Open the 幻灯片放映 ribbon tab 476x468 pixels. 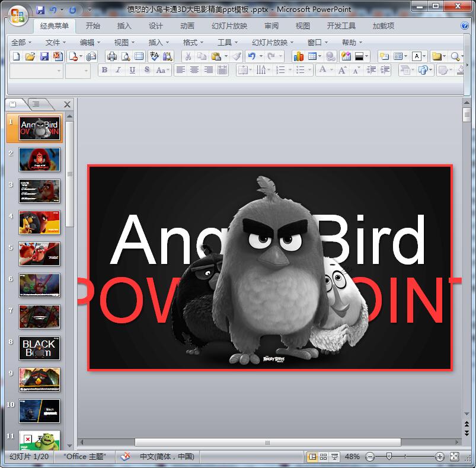[229, 26]
